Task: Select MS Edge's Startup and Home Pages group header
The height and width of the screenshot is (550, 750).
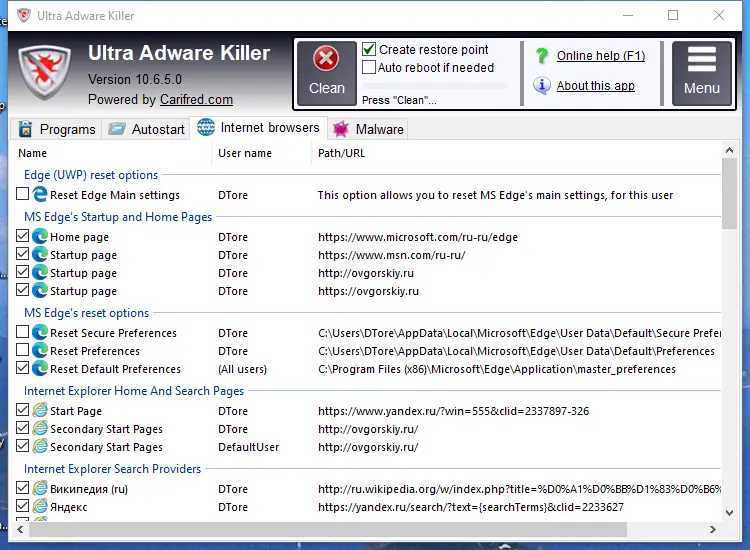Action: click(118, 217)
